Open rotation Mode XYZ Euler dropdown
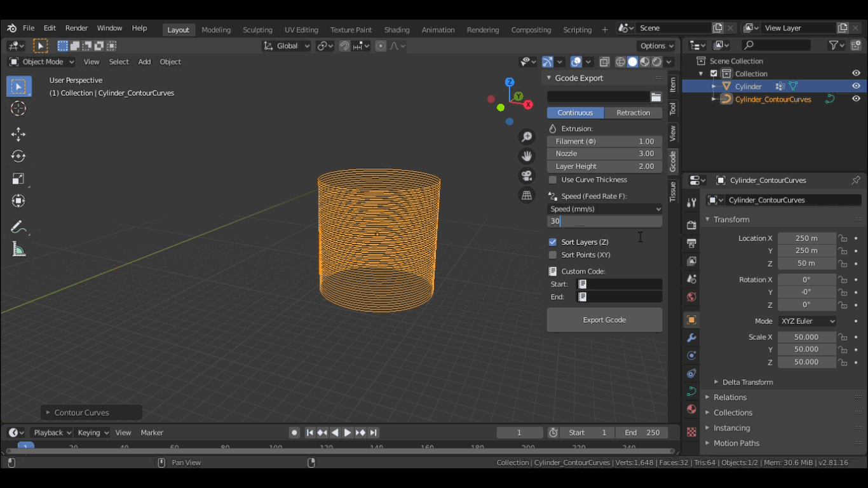 coord(808,322)
